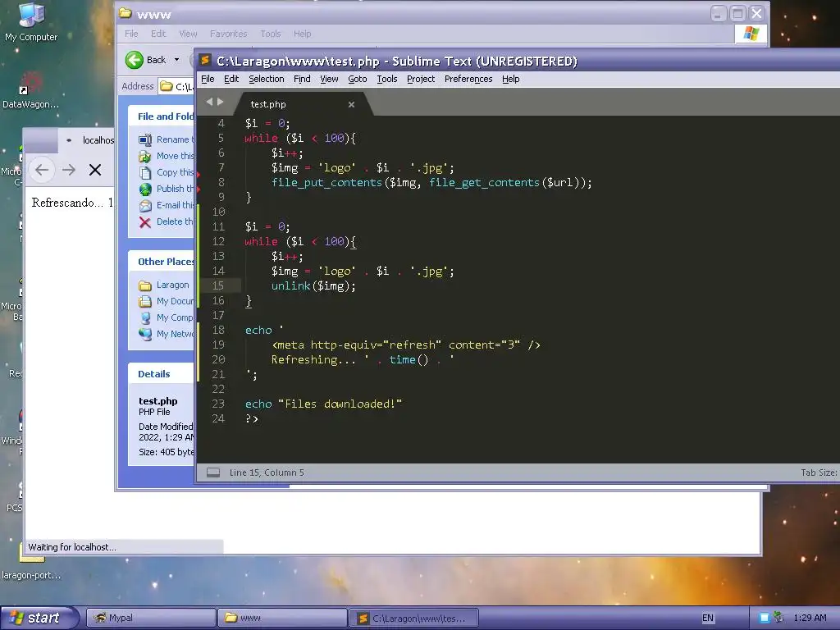Go to next tab with right arrow
Image resolution: width=840 pixels, height=630 pixels.
click(220, 102)
